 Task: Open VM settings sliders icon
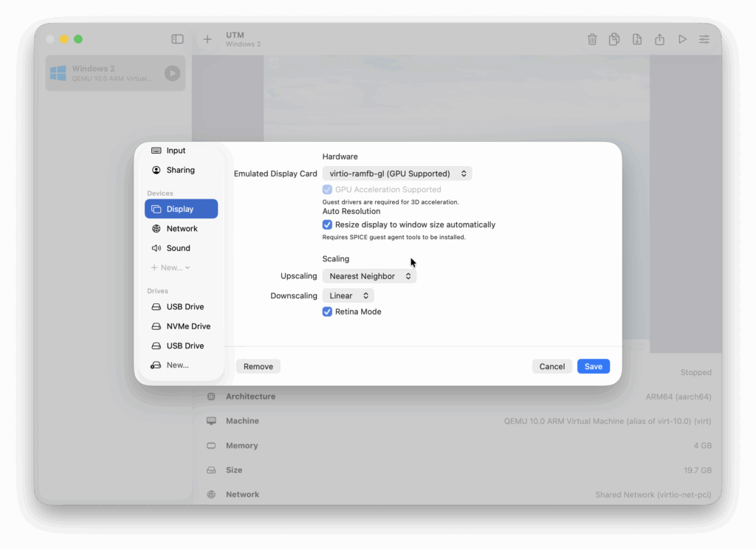[x=705, y=40]
